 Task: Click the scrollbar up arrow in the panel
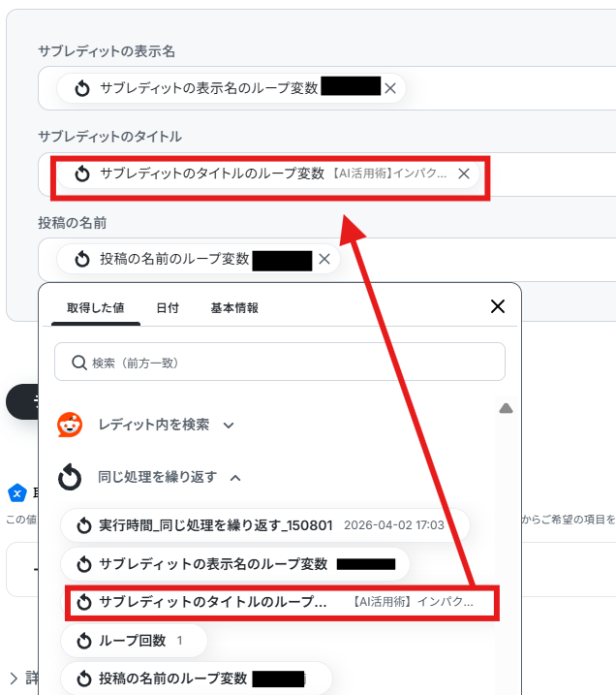click(x=506, y=408)
